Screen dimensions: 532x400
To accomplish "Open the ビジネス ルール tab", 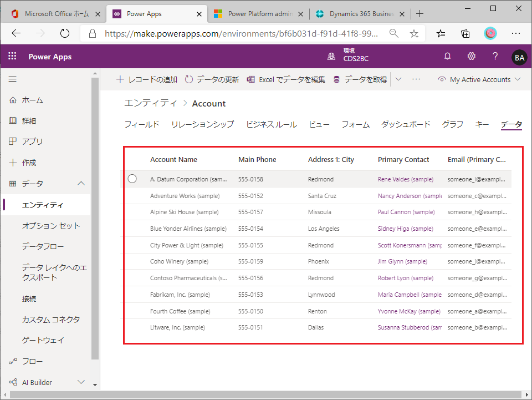I will click(272, 124).
